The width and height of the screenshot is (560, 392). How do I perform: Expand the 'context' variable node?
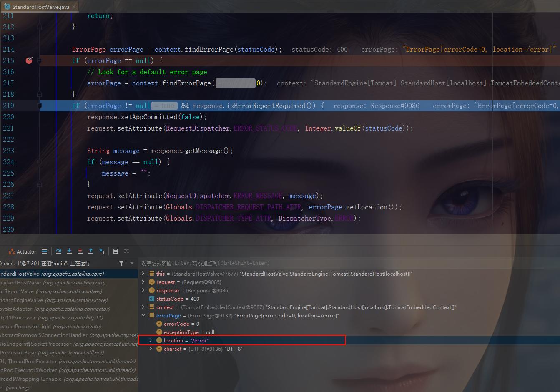pyautogui.click(x=143, y=307)
